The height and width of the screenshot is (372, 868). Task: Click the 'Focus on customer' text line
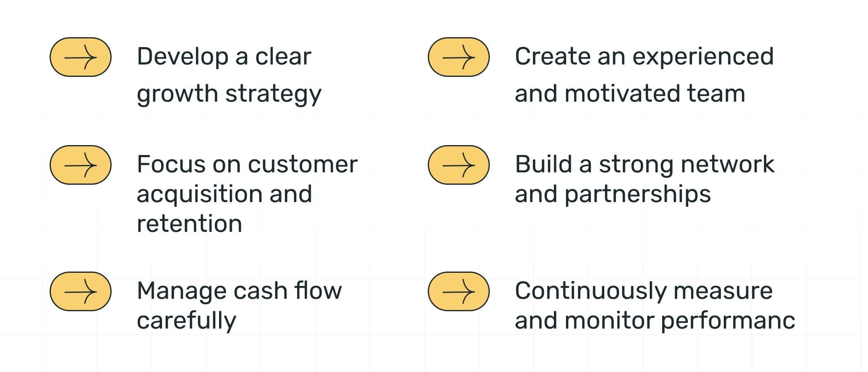click(247, 165)
